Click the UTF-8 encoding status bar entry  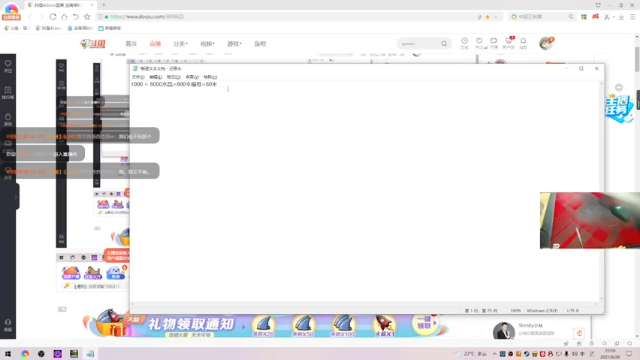573,311
